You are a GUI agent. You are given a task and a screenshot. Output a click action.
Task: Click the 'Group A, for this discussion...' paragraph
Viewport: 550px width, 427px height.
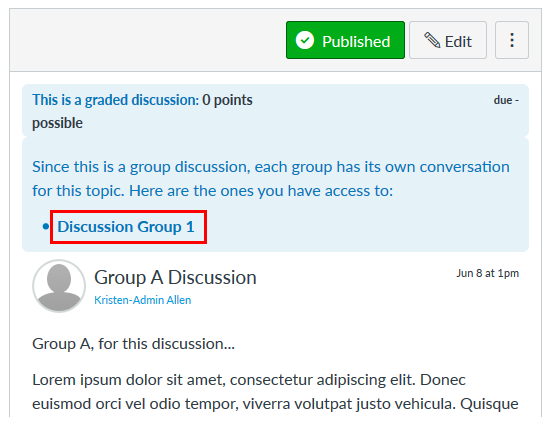(133, 344)
